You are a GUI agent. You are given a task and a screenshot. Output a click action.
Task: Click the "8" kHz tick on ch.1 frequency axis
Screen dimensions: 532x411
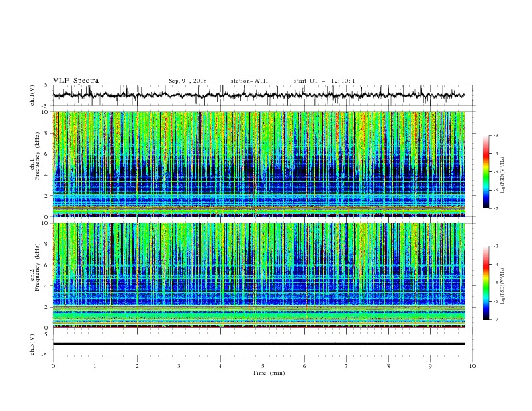point(47,133)
